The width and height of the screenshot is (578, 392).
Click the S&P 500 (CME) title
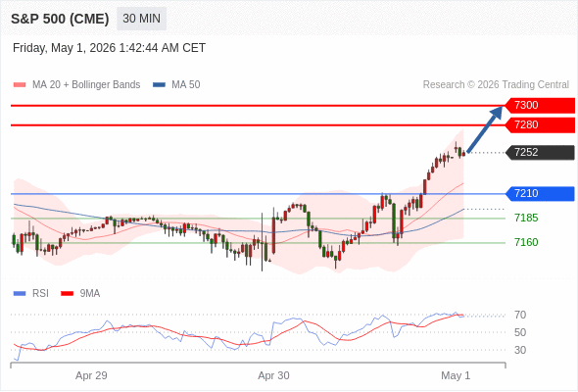pos(60,19)
